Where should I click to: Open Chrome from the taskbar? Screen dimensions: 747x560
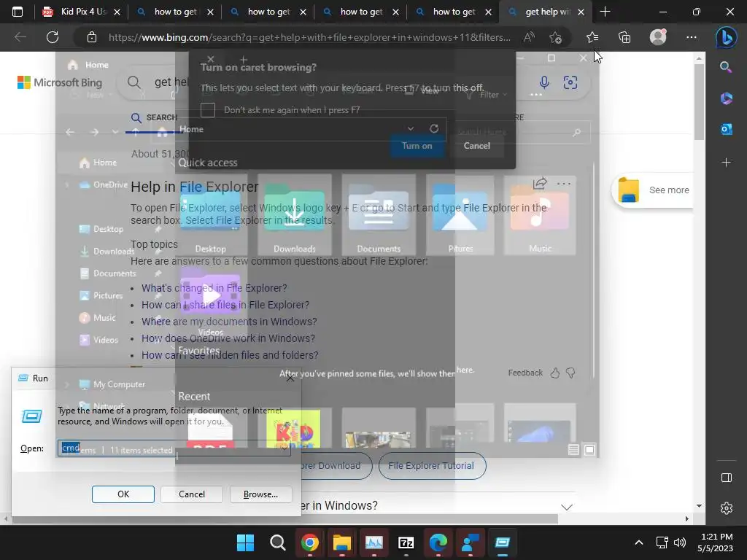point(309,542)
